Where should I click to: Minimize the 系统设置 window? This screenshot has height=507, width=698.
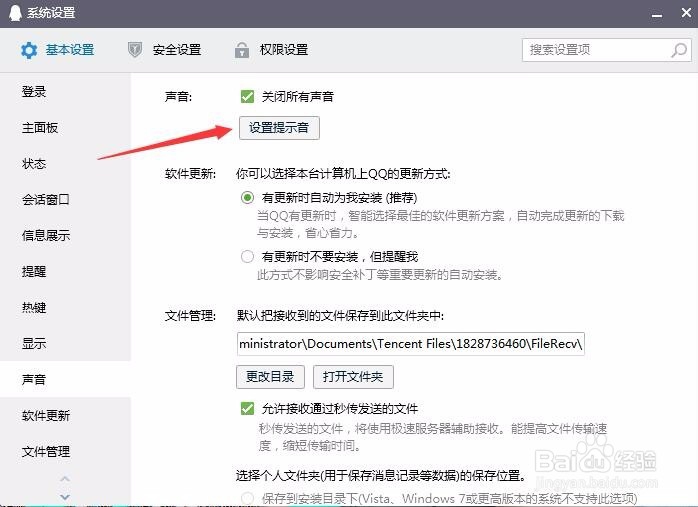pyautogui.click(x=657, y=14)
